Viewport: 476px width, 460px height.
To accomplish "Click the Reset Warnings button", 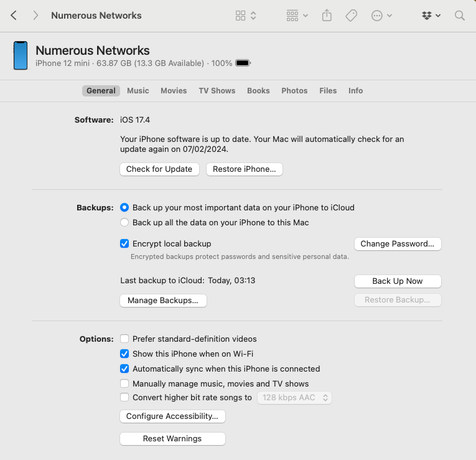I will coord(172,439).
